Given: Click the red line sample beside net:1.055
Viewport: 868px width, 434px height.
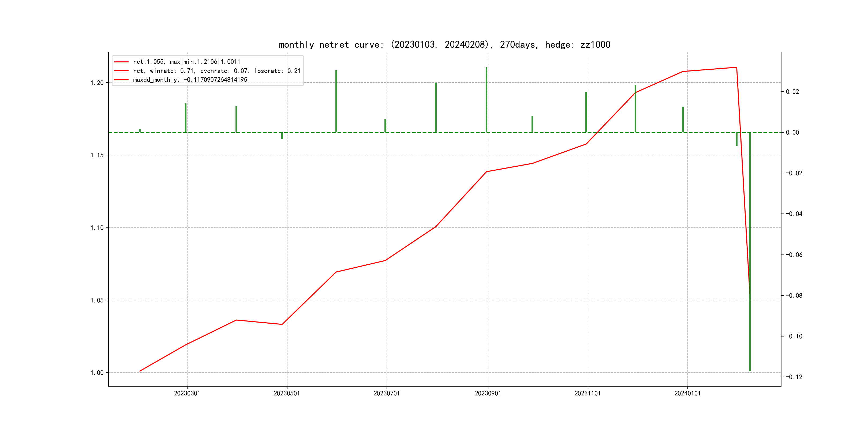Looking at the screenshot, I should pyautogui.click(x=121, y=62).
